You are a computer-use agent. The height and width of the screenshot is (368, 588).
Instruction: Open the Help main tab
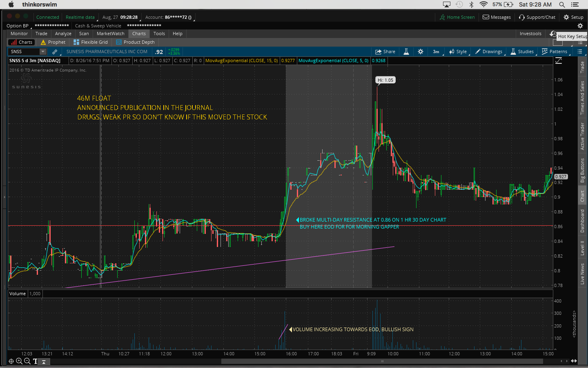178,34
